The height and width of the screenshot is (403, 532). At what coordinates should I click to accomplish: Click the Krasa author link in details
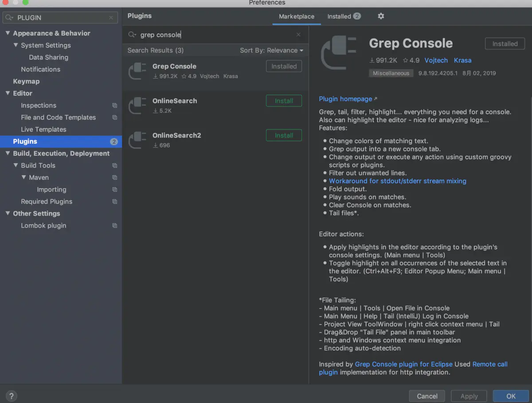click(463, 60)
